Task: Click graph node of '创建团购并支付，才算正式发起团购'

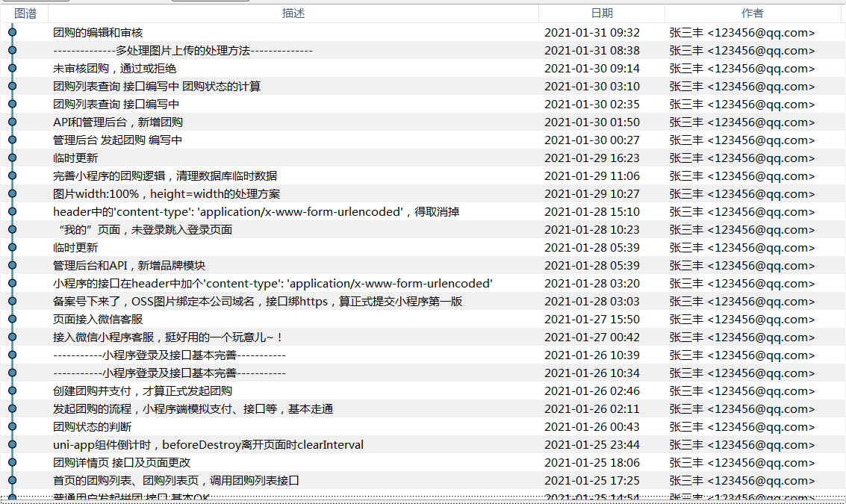Action: [12, 391]
